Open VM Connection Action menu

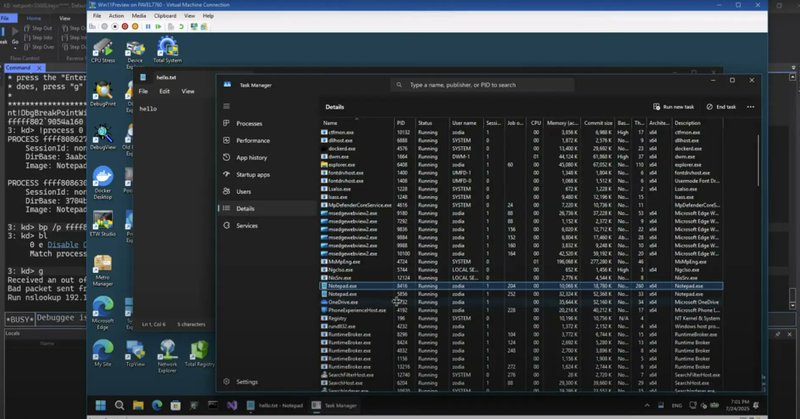tap(116, 16)
